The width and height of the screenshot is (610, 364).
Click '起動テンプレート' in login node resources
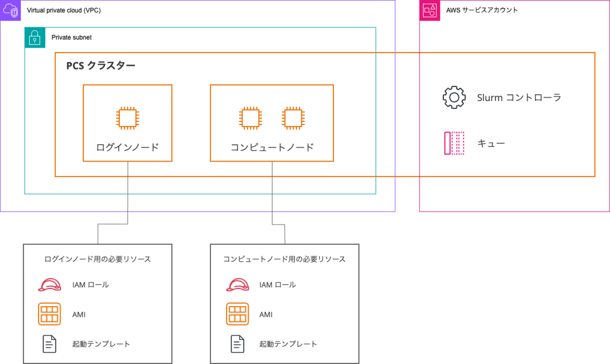coord(101,344)
